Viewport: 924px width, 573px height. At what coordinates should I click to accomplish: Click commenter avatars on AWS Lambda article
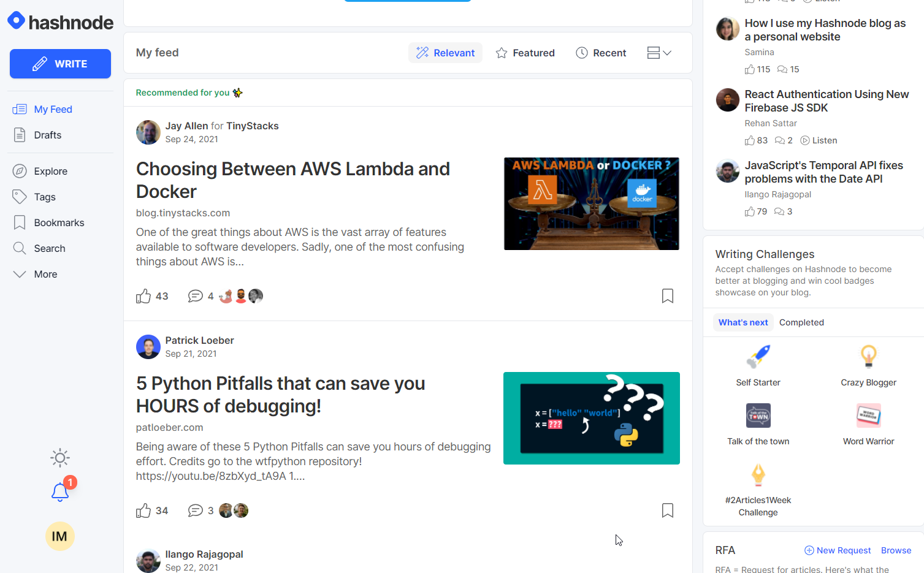(241, 296)
